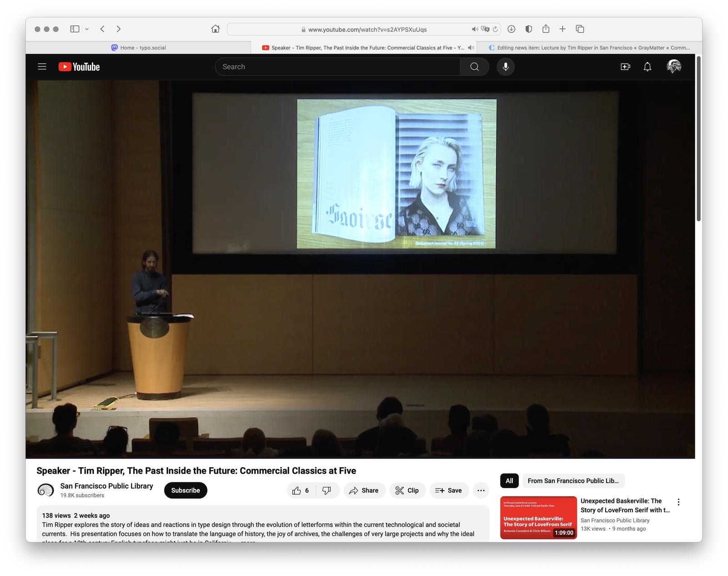Open the San Francisco Public Library channel avatar
The height and width of the screenshot is (576, 728).
45,490
